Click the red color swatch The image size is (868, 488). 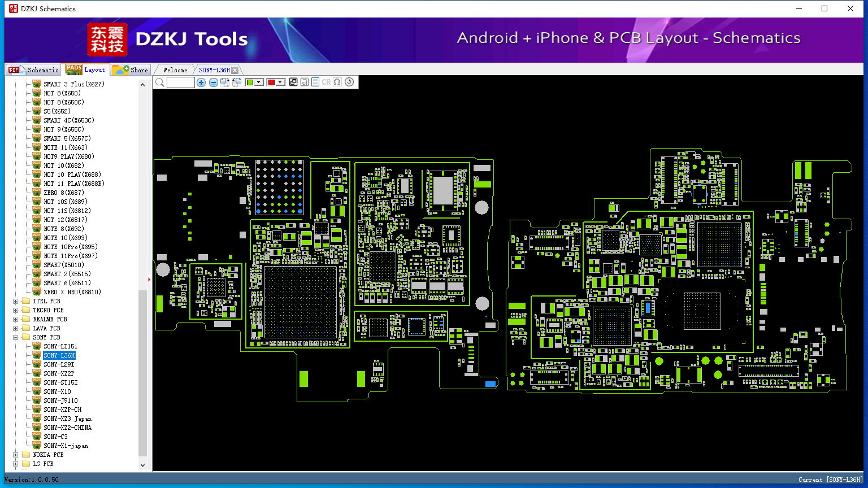coord(271,82)
